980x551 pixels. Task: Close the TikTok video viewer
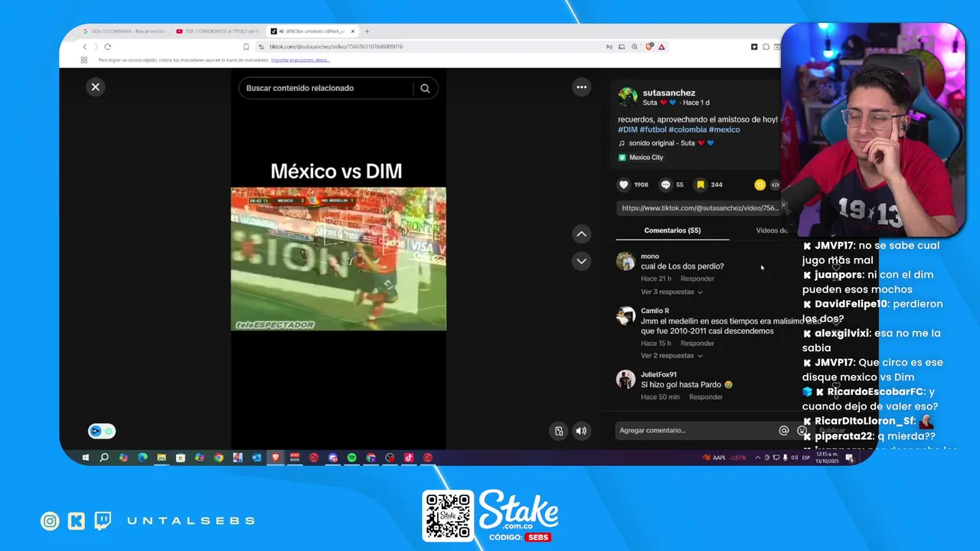[96, 87]
